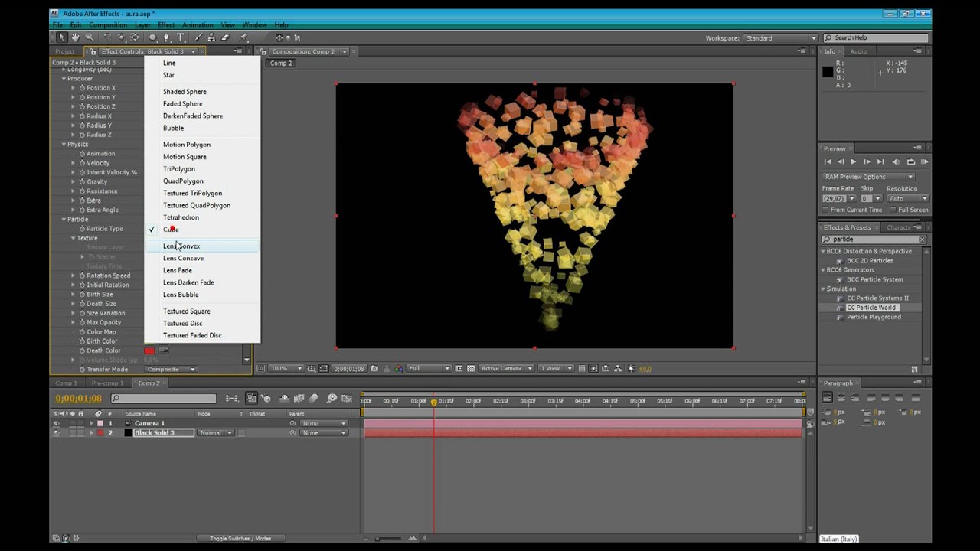Toggle the Preview loop option button
The height and width of the screenshot is (551, 980).
pos(911,161)
